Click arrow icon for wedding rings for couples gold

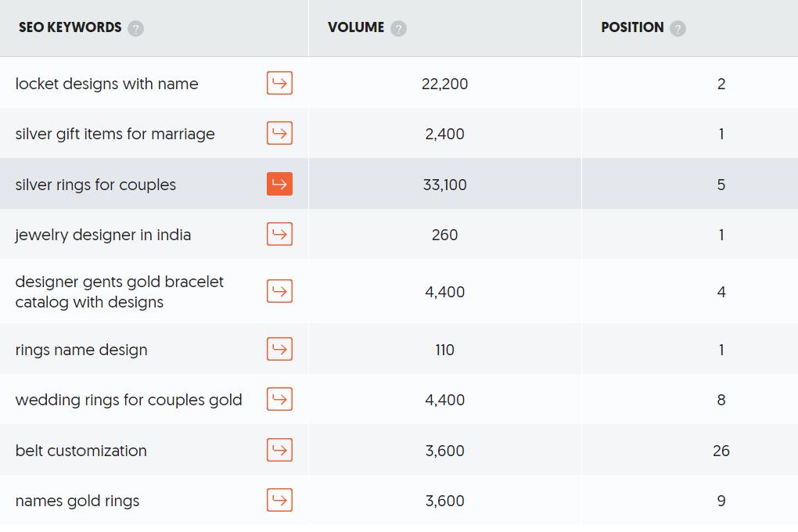tap(279, 399)
